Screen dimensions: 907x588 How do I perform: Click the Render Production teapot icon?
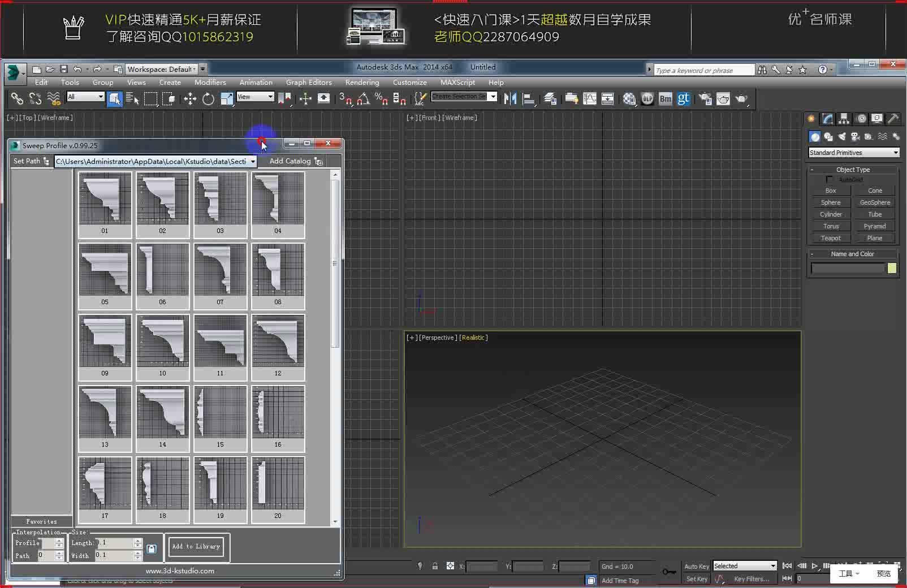pos(742,99)
